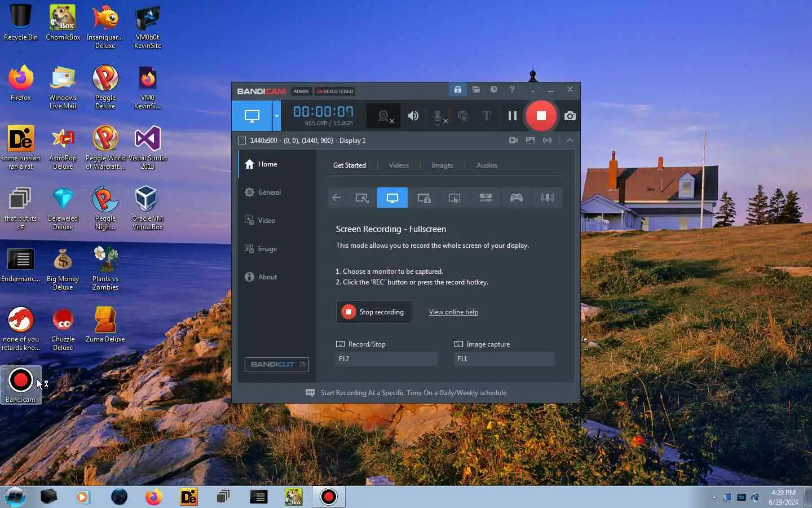
Task: Collapse the Bandicam panel with chevron
Action: [x=570, y=140]
